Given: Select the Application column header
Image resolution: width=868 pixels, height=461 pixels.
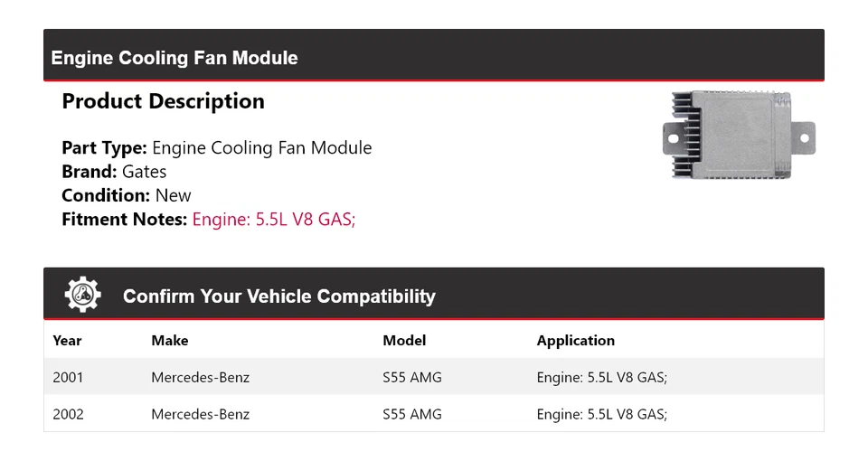Looking at the screenshot, I should tap(575, 341).
